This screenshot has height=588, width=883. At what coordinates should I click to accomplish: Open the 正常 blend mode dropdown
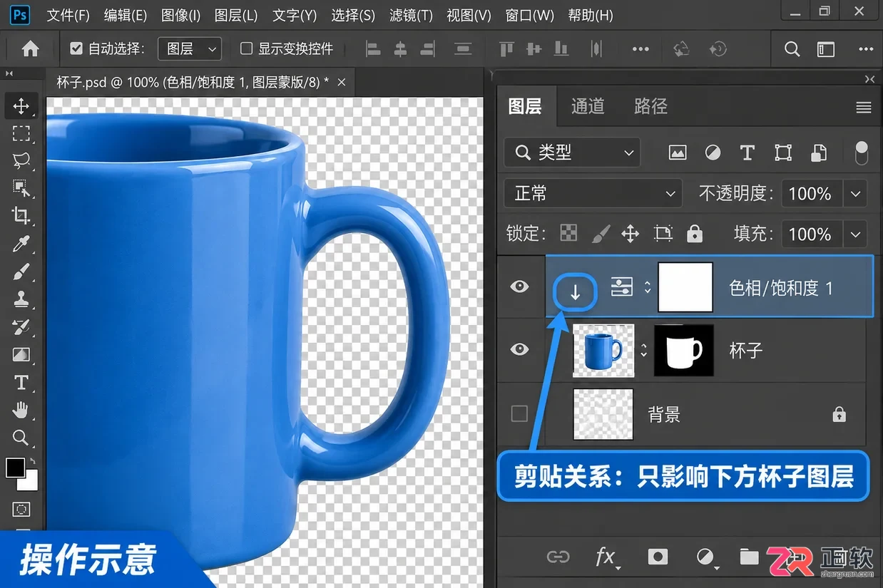click(x=593, y=193)
